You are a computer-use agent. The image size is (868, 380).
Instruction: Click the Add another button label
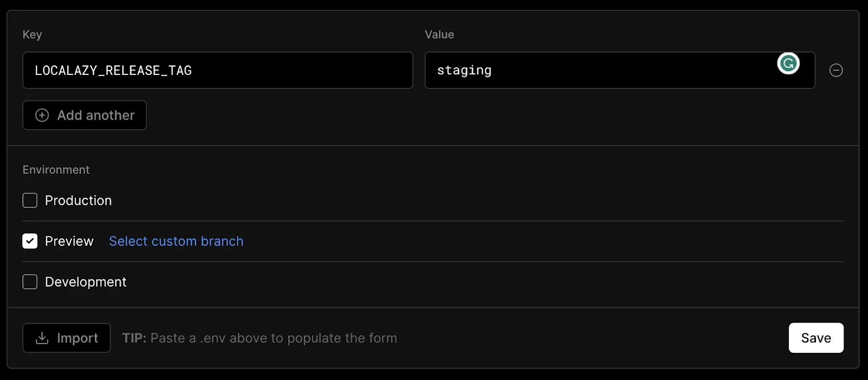pos(95,115)
